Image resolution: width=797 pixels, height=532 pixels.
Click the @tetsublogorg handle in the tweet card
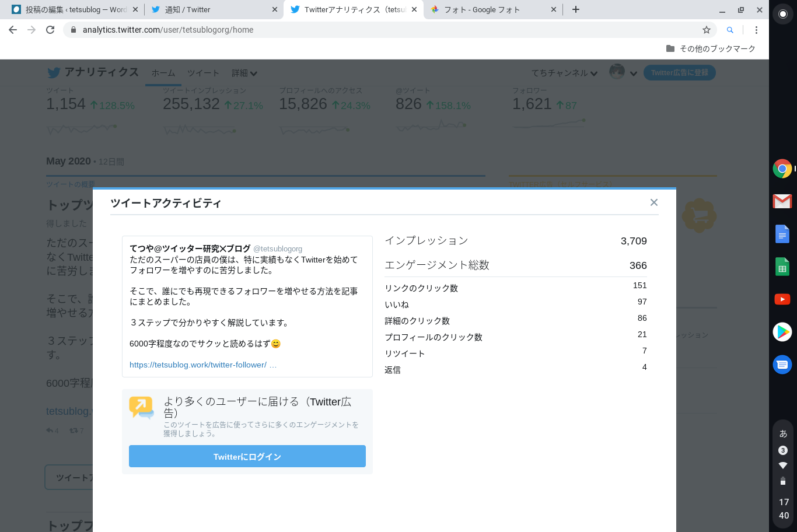click(x=278, y=249)
